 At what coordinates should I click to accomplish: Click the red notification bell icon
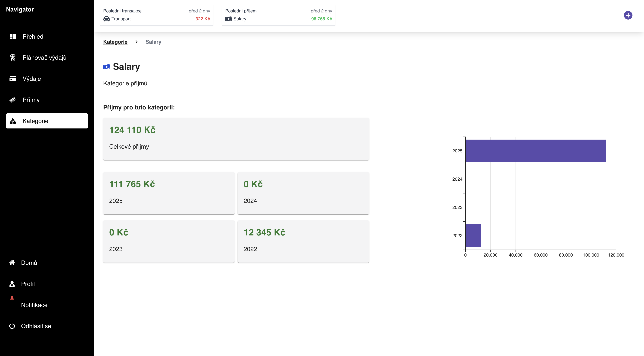[x=12, y=298]
